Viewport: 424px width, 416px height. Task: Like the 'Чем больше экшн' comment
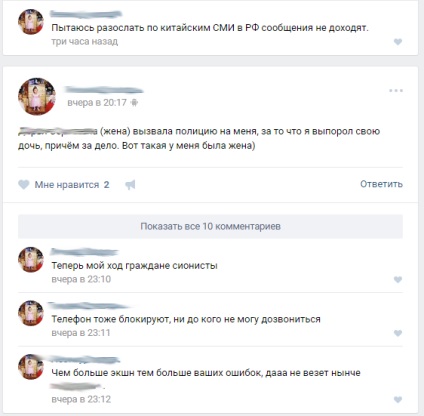[x=398, y=399]
